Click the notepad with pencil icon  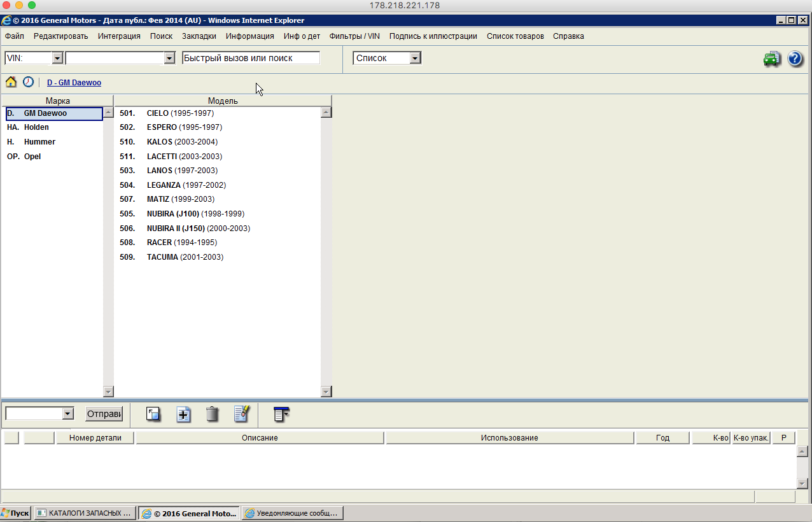click(242, 414)
